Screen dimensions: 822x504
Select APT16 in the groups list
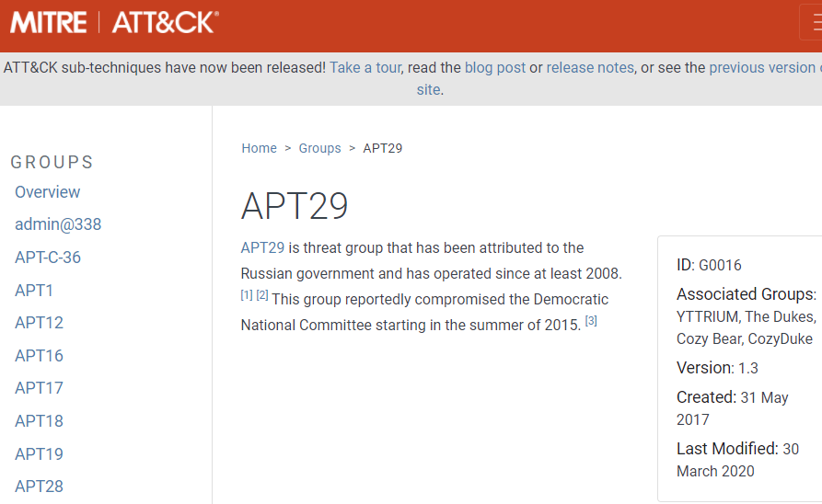point(39,356)
